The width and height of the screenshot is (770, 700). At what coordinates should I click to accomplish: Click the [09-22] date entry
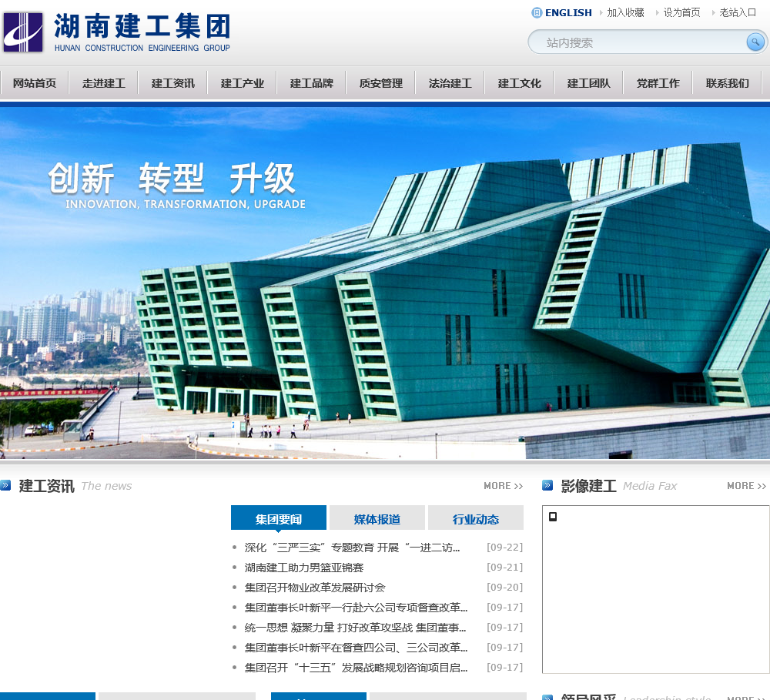tap(504, 548)
